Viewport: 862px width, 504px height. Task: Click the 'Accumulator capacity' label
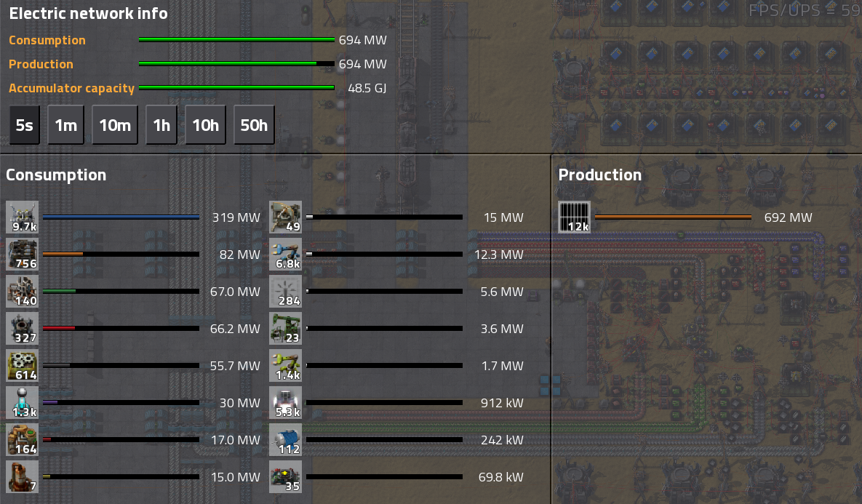click(x=71, y=89)
